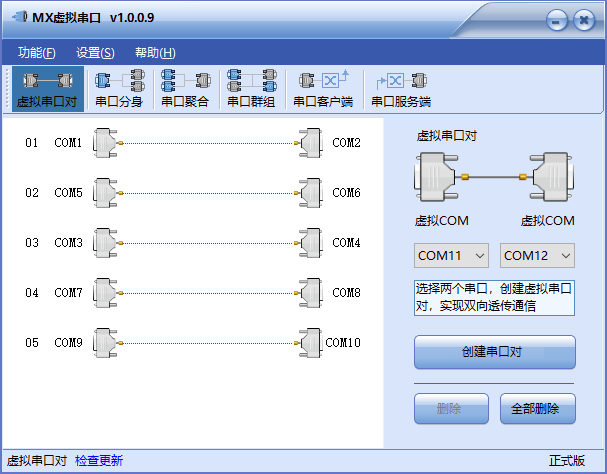
Task: Select pair row 05 by the COM9 label
Action: (x=68, y=343)
